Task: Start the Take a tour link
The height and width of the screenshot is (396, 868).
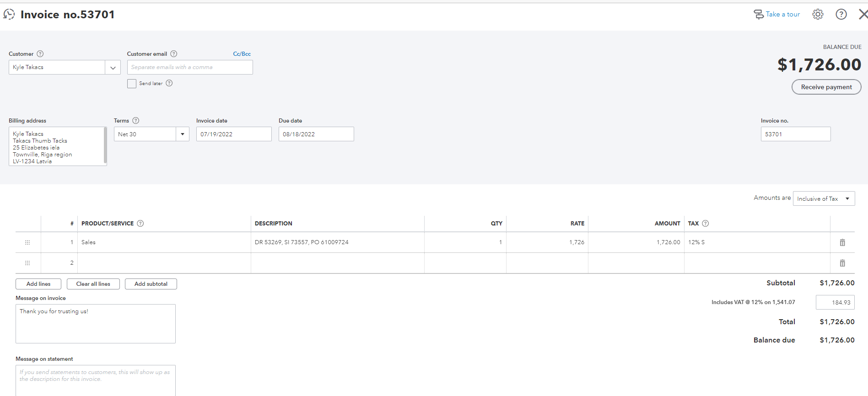Action: pos(777,14)
